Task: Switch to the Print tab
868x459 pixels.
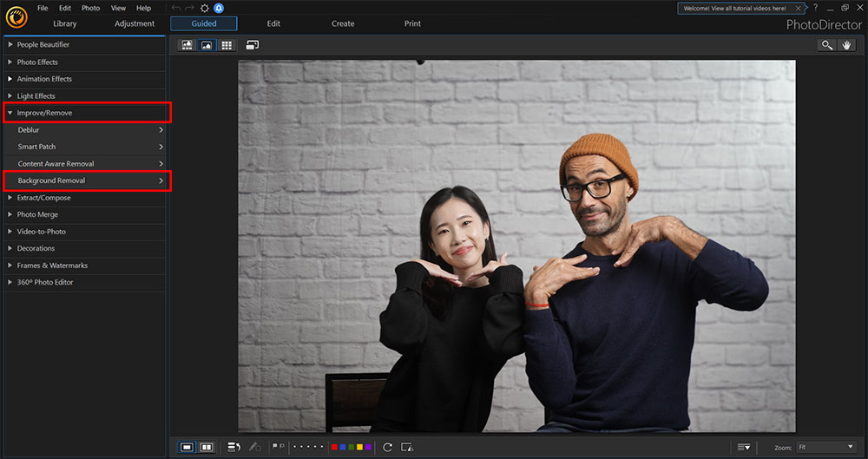Action: pos(412,23)
